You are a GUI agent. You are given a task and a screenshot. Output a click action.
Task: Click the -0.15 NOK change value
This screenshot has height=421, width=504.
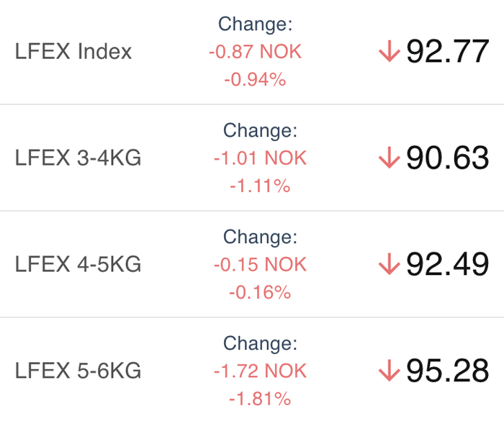point(260,264)
